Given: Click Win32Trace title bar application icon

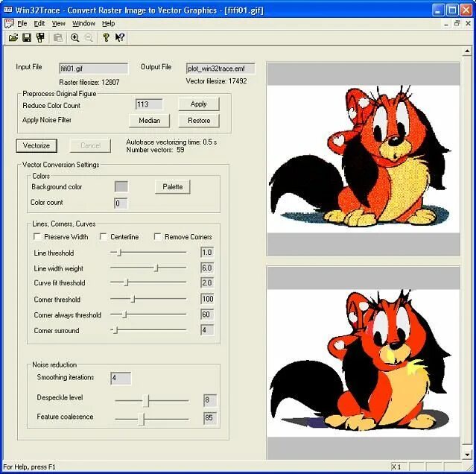Looking at the screenshot, I should (8, 10).
